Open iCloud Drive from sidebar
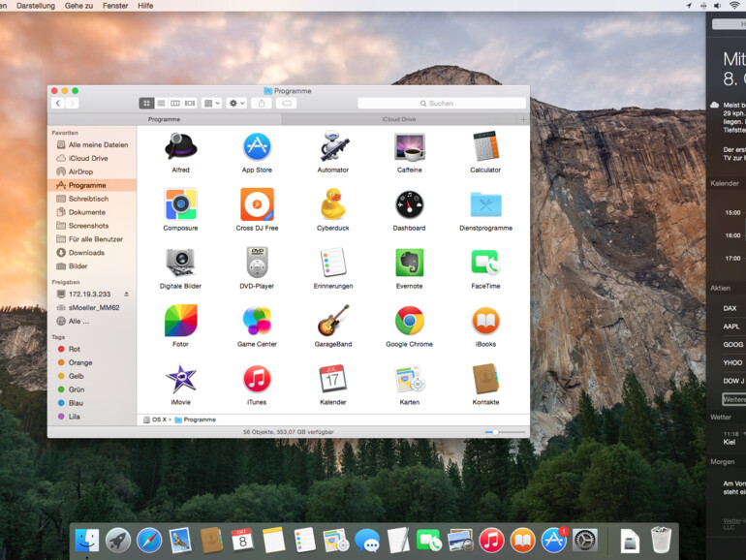The height and width of the screenshot is (560, 746). (92, 158)
